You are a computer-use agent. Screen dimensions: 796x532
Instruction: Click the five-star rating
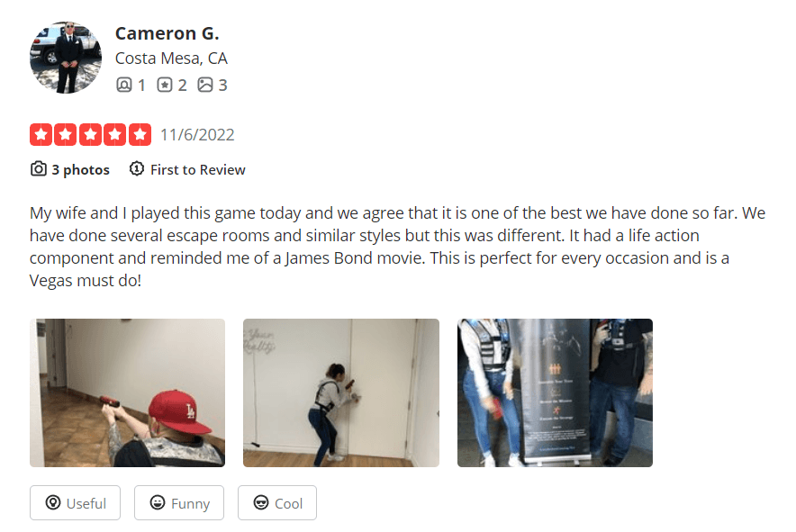tap(90, 134)
